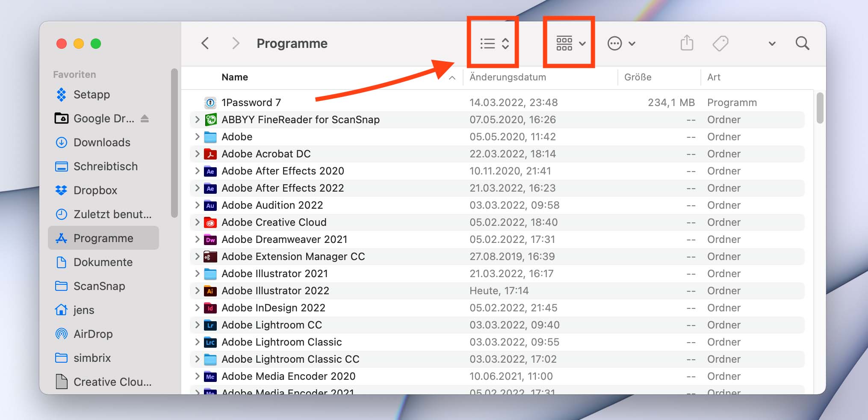Open simbrix folder in the sidebar
This screenshot has height=420, width=868.
[x=103, y=358]
